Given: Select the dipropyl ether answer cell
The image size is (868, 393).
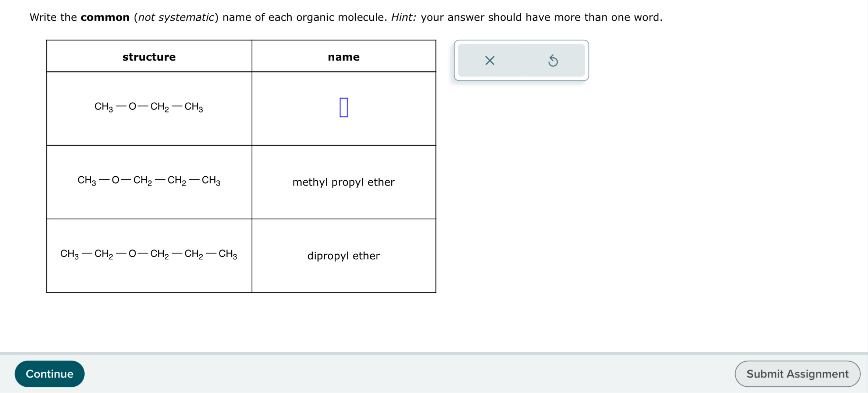Looking at the screenshot, I should (x=343, y=256).
